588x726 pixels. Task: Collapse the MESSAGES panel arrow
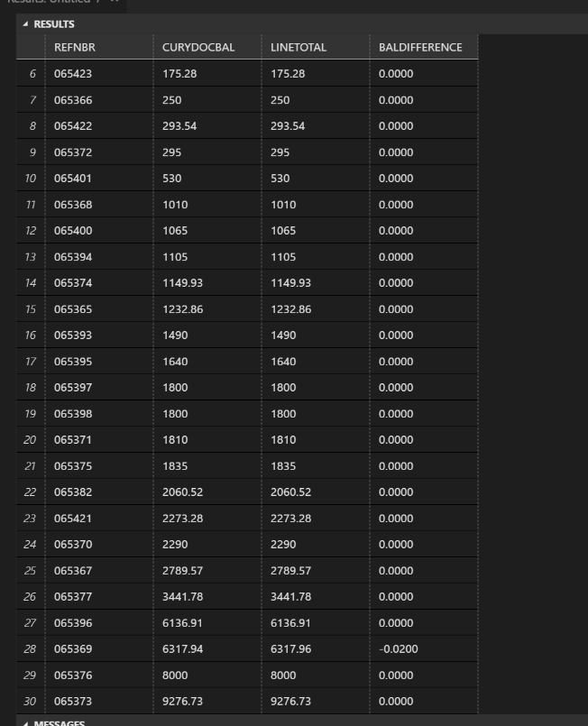coord(26,722)
